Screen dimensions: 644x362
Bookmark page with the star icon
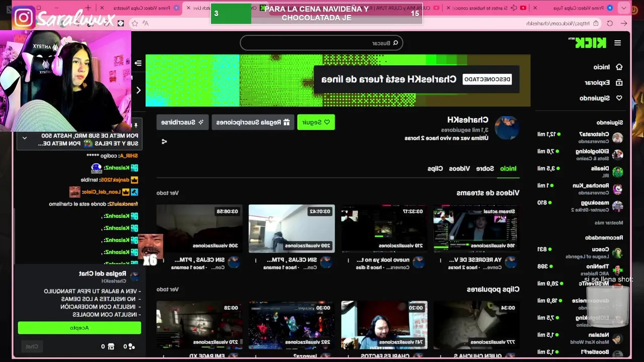(134, 23)
